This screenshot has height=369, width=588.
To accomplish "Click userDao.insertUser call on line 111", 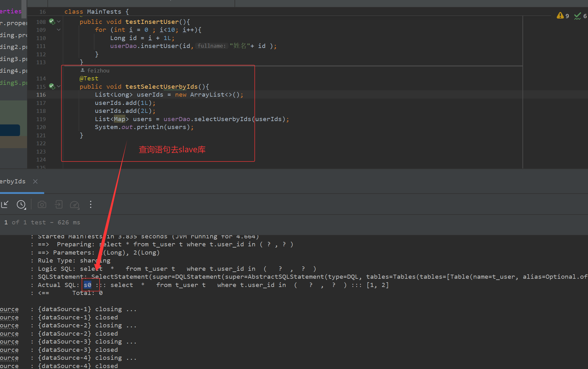I will [x=193, y=46].
